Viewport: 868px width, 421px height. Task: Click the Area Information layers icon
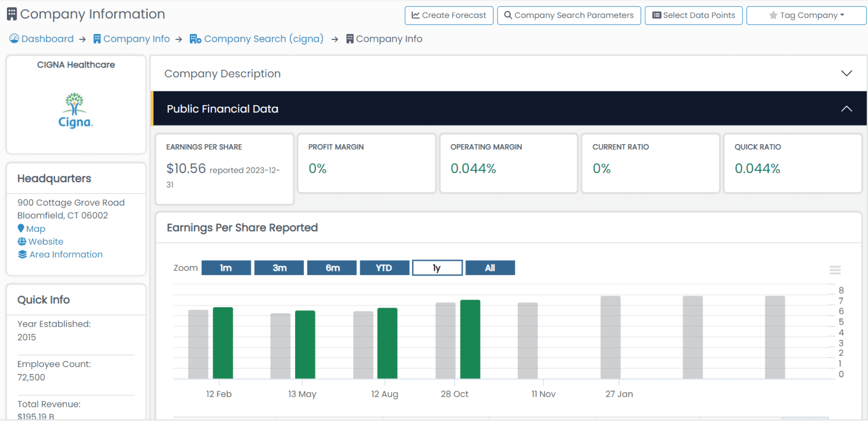22,254
